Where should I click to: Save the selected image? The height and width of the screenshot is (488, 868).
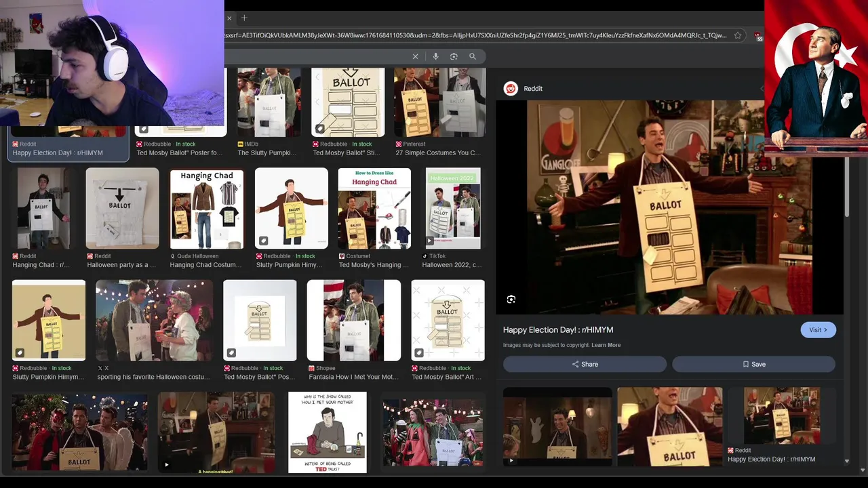(x=753, y=364)
